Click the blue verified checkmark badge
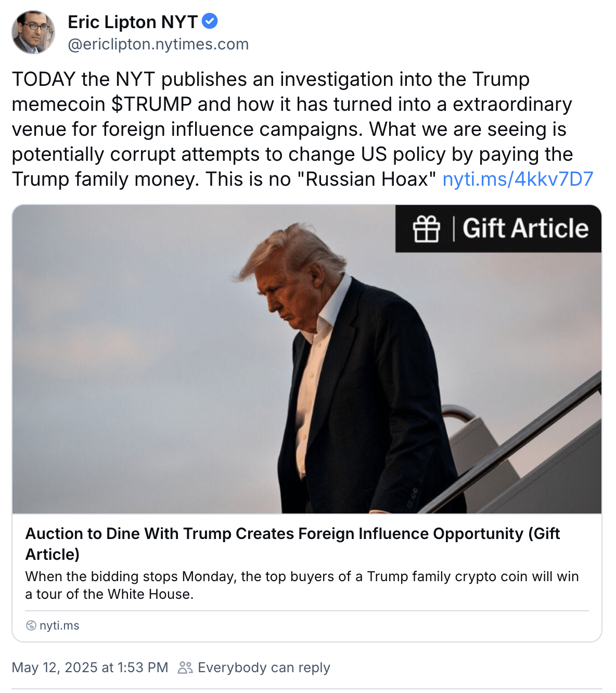The width and height of the screenshot is (616, 693). [210, 22]
